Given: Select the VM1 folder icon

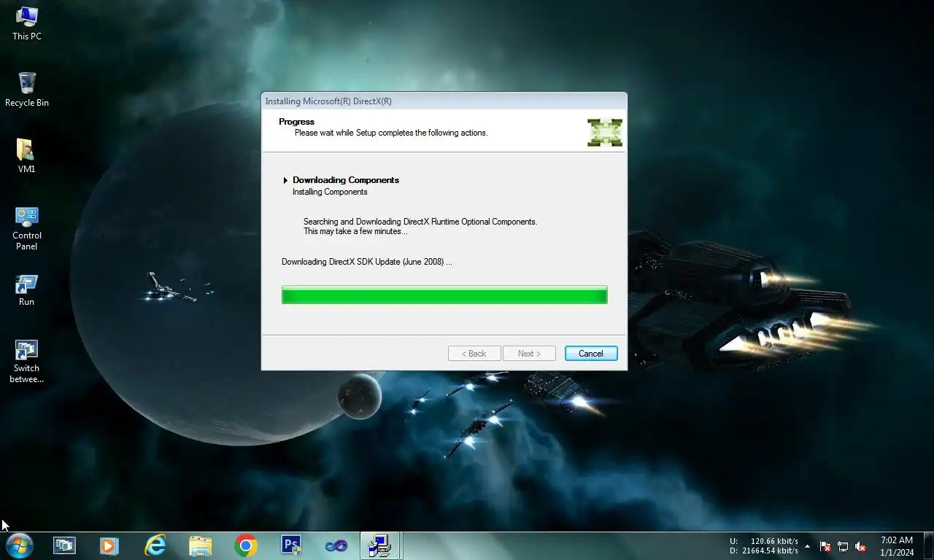Looking at the screenshot, I should tap(27, 156).
